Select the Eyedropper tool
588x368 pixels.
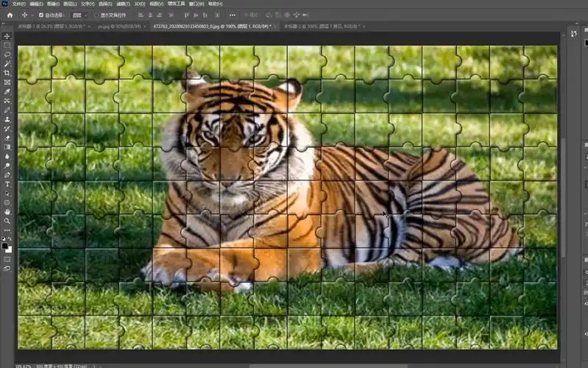[7, 91]
